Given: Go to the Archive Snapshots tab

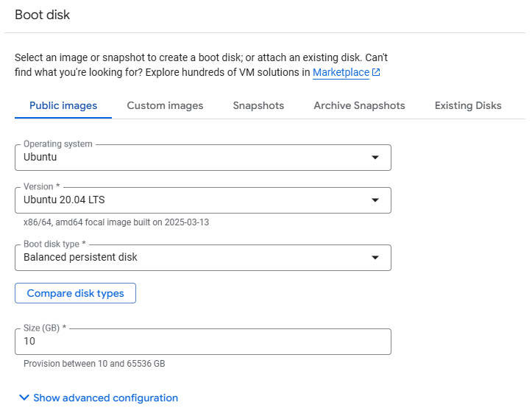Looking at the screenshot, I should pyautogui.click(x=359, y=105).
